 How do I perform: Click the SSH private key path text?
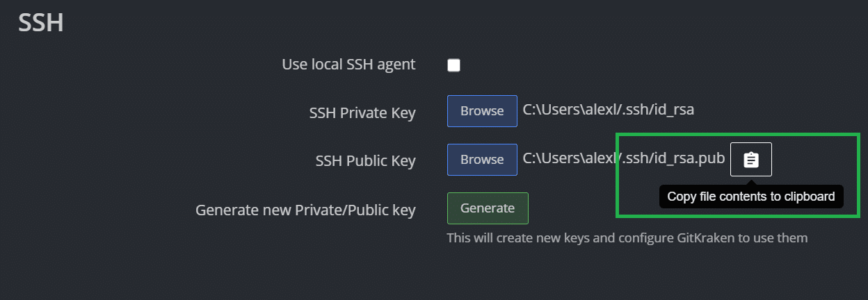click(609, 110)
